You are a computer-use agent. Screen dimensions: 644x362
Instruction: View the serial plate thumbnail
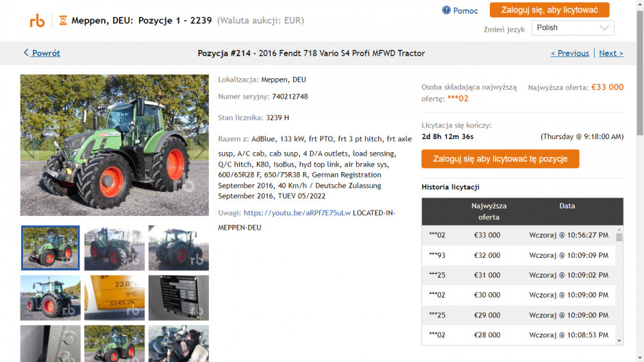click(x=178, y=298)
